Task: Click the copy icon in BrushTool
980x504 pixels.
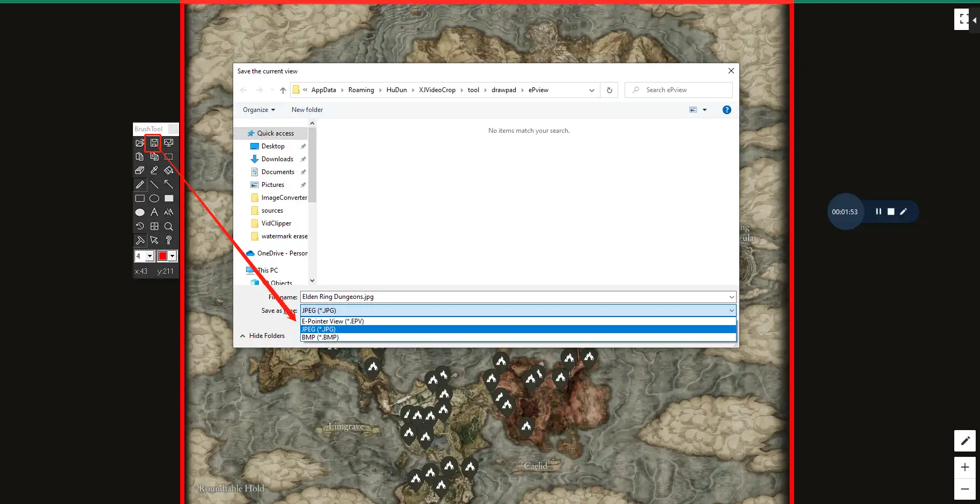Action: [x=154, y=157]
